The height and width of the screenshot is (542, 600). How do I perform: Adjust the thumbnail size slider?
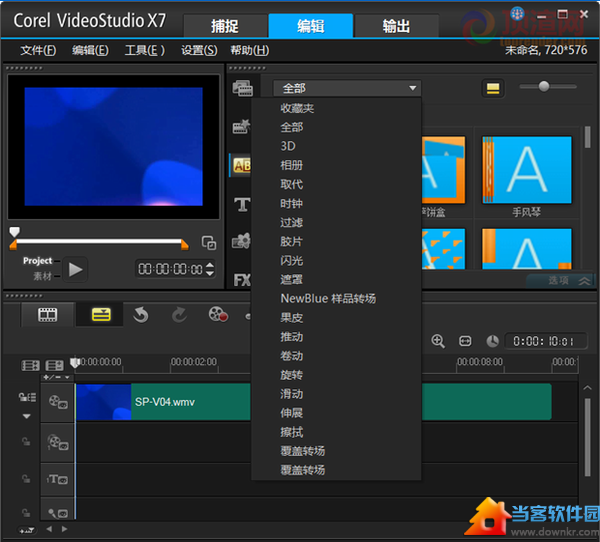point(544,87)
